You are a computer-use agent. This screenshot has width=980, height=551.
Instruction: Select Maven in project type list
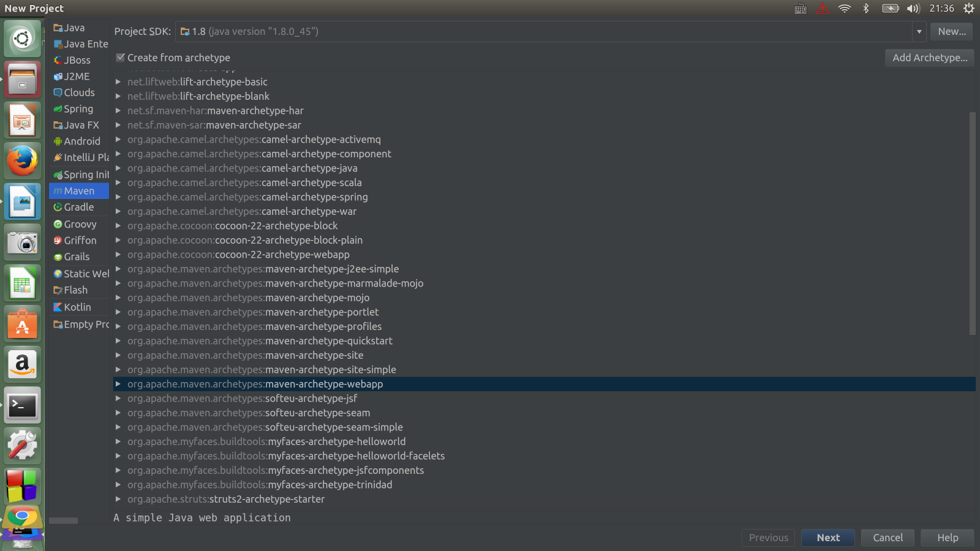[x=79, y=191]
